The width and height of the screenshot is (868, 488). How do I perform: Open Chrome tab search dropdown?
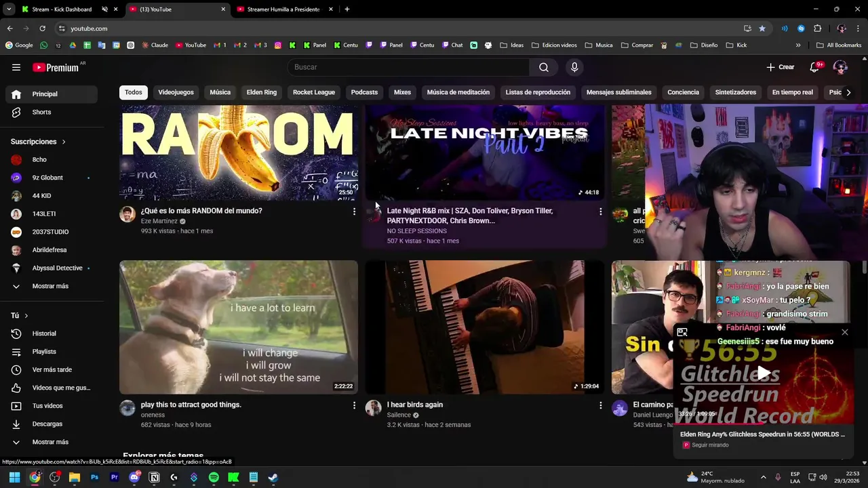tap(9, 9)
